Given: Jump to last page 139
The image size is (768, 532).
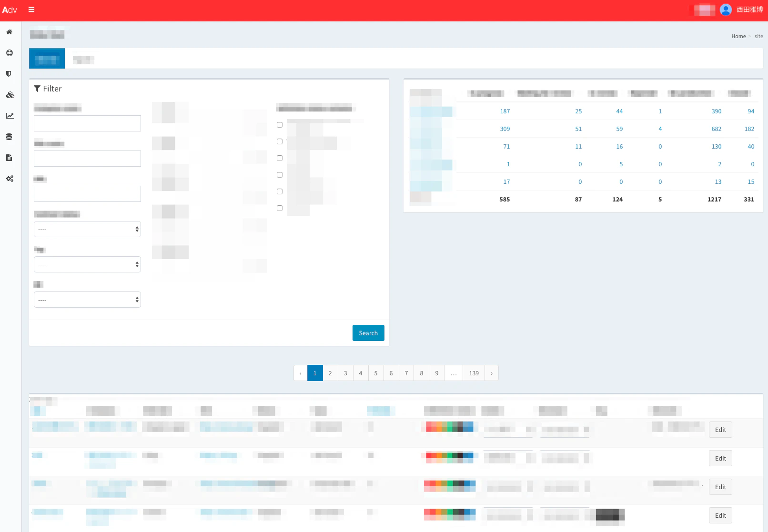Looking at the screenshot, I should pyautogui.click(x=474, y=373).
